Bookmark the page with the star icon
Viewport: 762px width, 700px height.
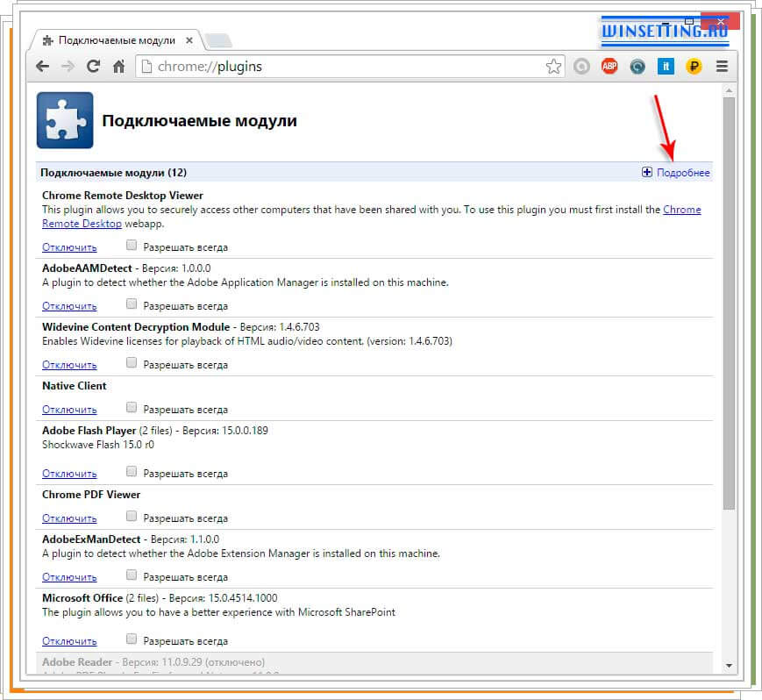click(553, 66)
